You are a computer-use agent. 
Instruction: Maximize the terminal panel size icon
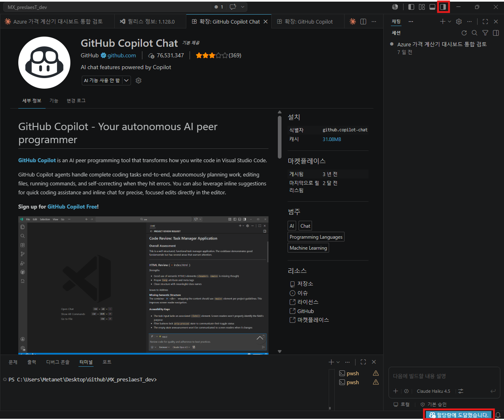click(x=363, y=362)
